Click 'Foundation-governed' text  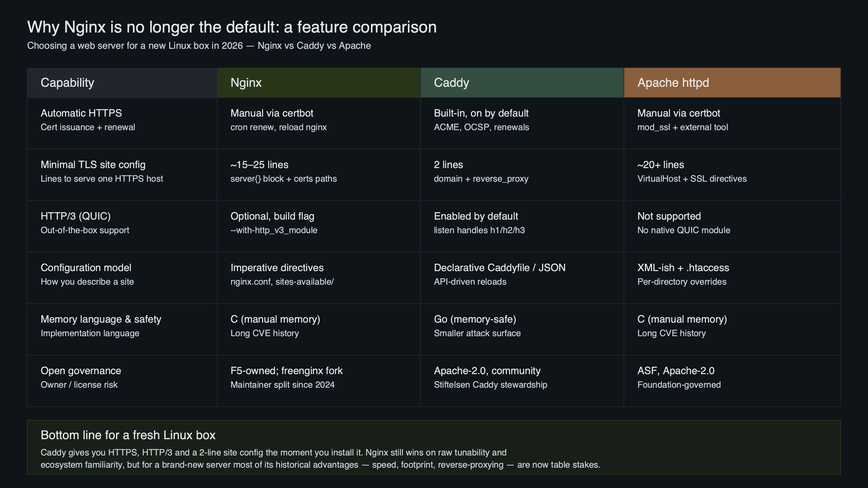pos(679,385)
